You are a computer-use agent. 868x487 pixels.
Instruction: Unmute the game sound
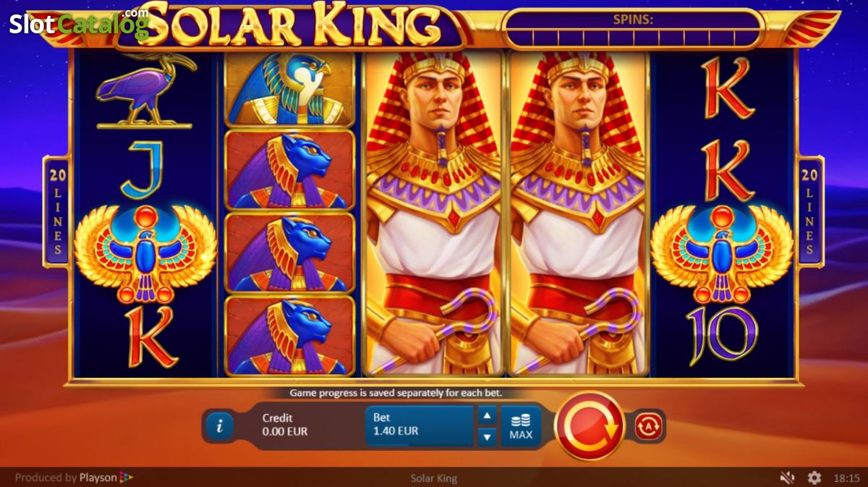(x=787, y=478)
